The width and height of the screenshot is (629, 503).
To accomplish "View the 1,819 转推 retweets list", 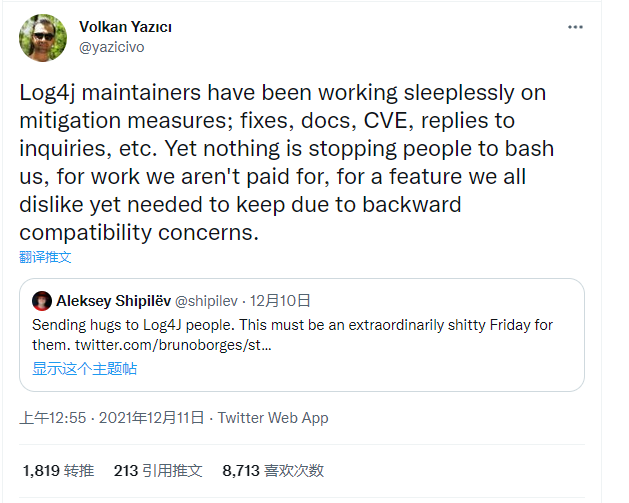I will coord(59,471).
